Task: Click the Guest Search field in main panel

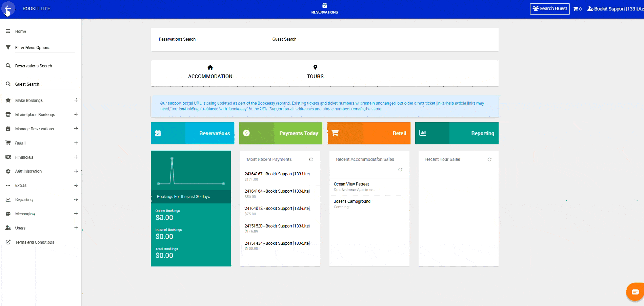Action: [324, 39]
